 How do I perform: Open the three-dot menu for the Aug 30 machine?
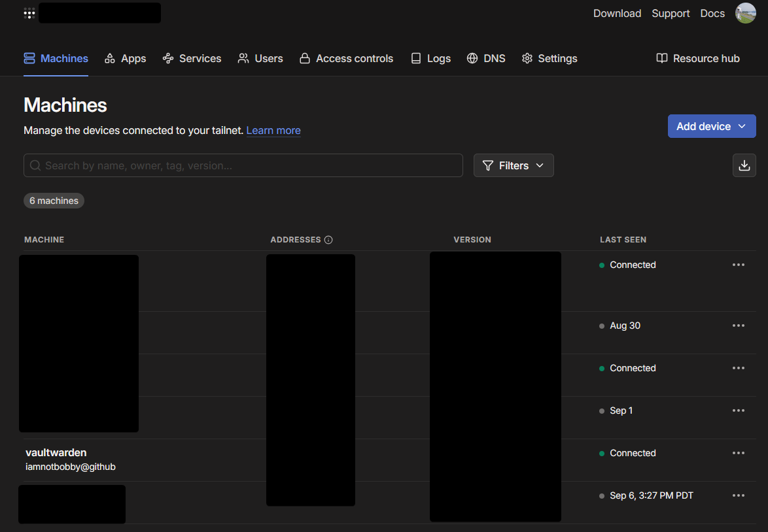739,325
